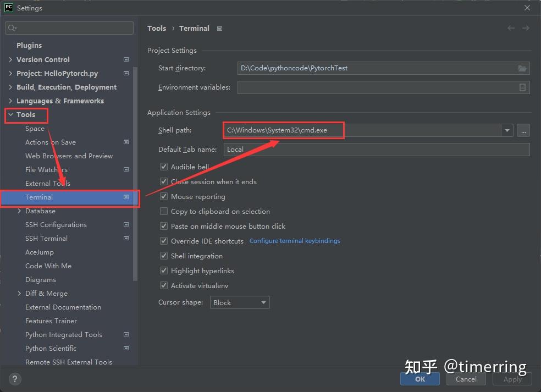Browse for shell path using ellipsis button
541x392 pixels.
523,130
